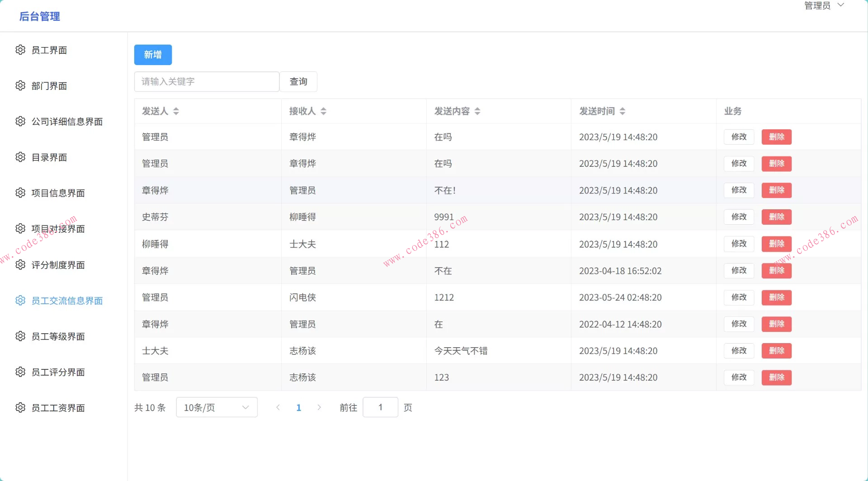Click the 业务 column header

coord(733,111)
